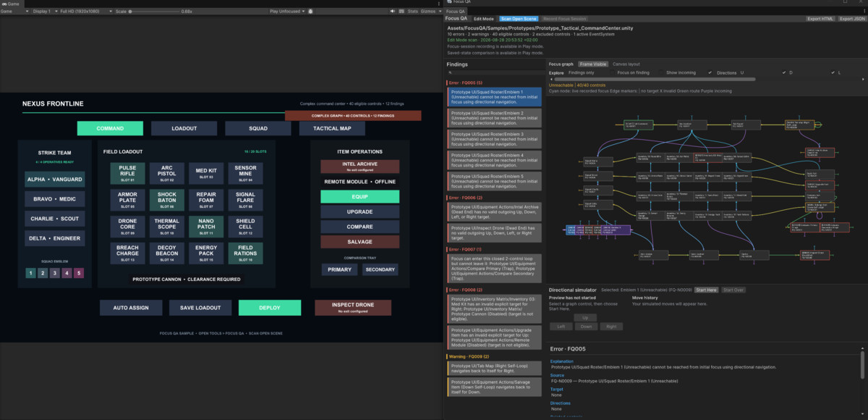This screenshot has width=868, height=420.
Task: Click the simulator Right button
Action: click(611, 327)
